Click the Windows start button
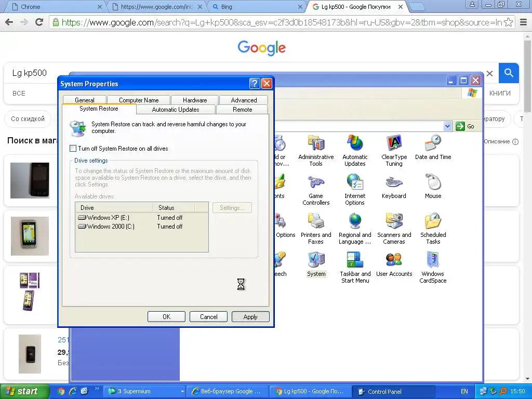Screen dimensions: 532x399 coord(24,391)
